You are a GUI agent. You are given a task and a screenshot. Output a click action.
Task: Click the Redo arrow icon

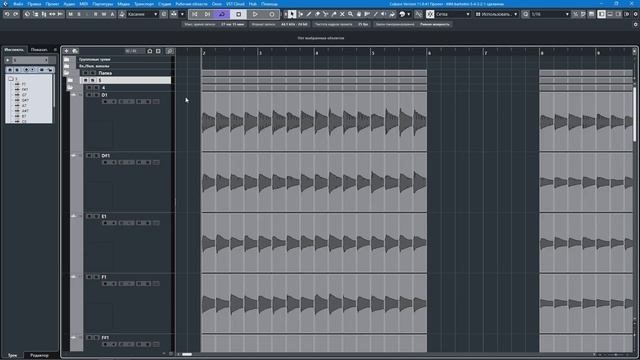[x=16, y=14]
